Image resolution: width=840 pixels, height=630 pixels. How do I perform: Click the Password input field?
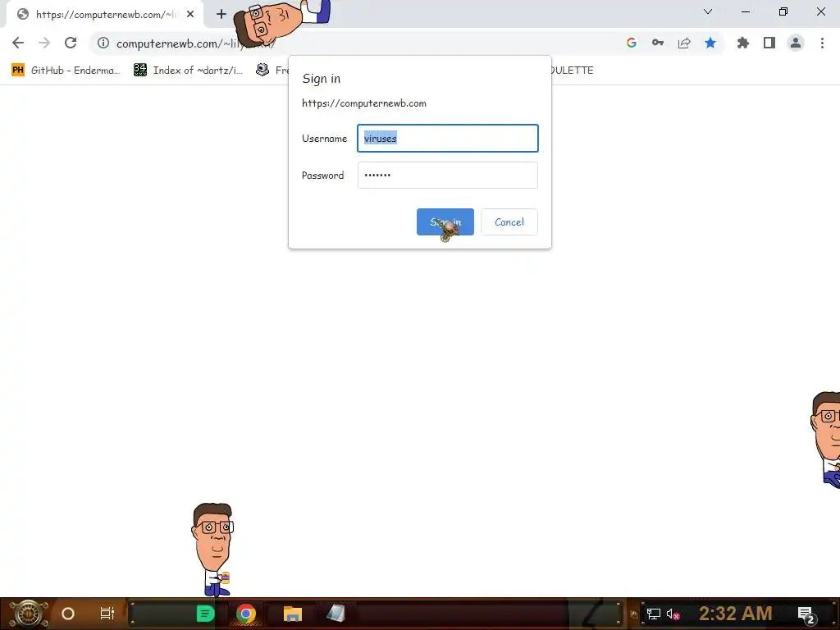click(x=448, y=176)
